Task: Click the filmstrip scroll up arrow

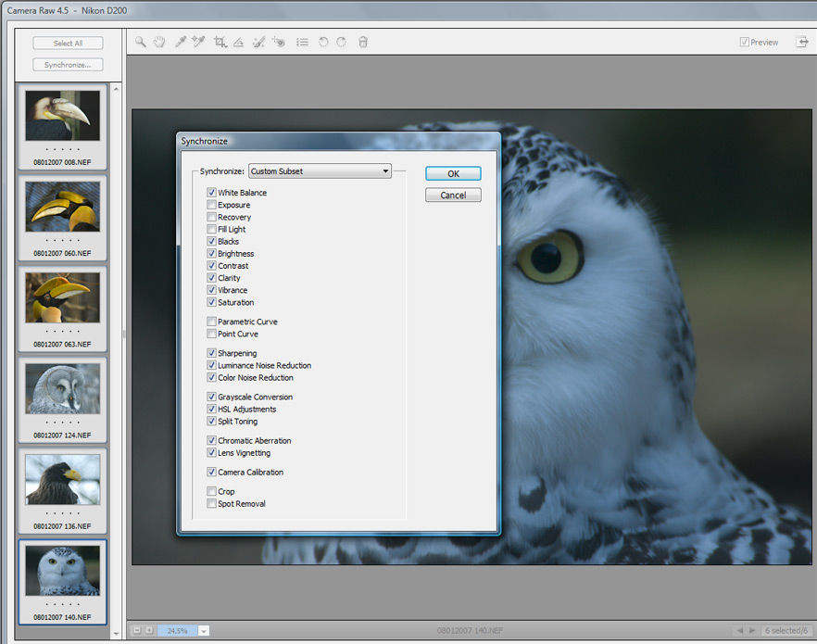Action: click(116, 89)
